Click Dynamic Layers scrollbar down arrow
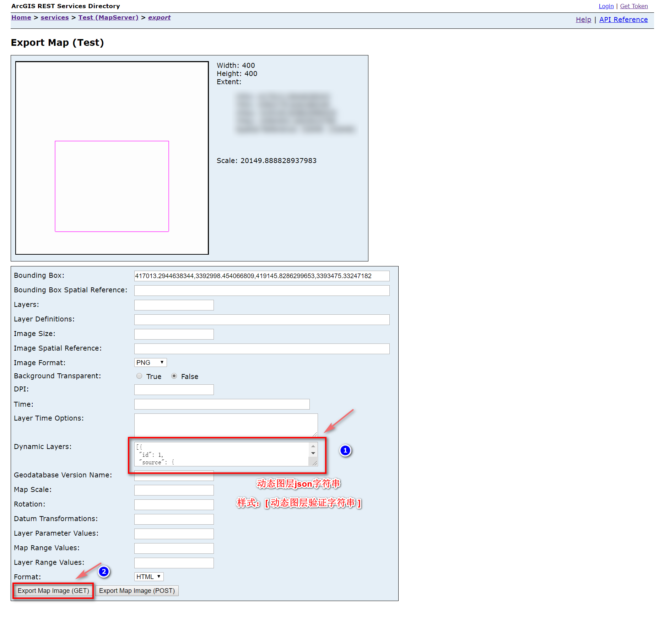This screenshot has width=664, height=644. pos(313,453)
